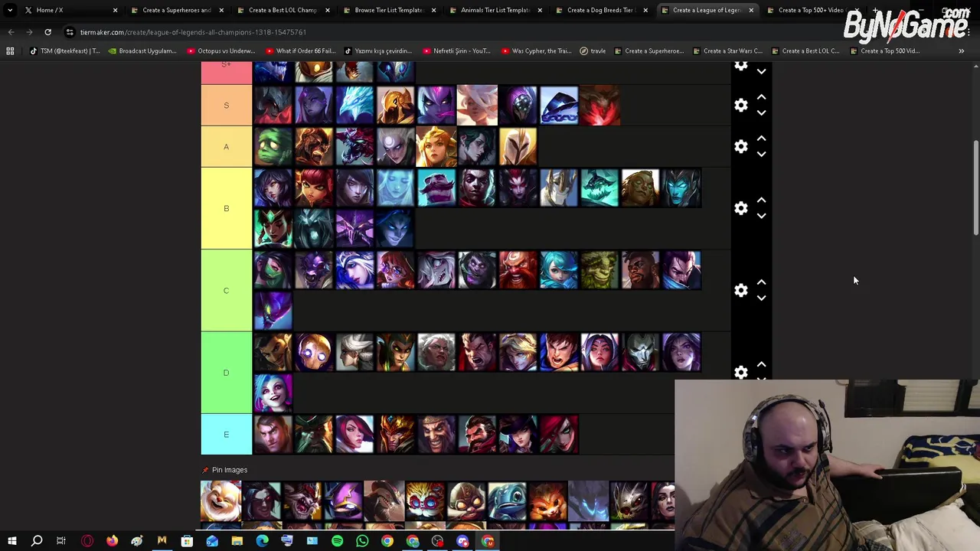
Task: Click the page's vertical scrollbar thumb
Action: click(x=975, y=187)
